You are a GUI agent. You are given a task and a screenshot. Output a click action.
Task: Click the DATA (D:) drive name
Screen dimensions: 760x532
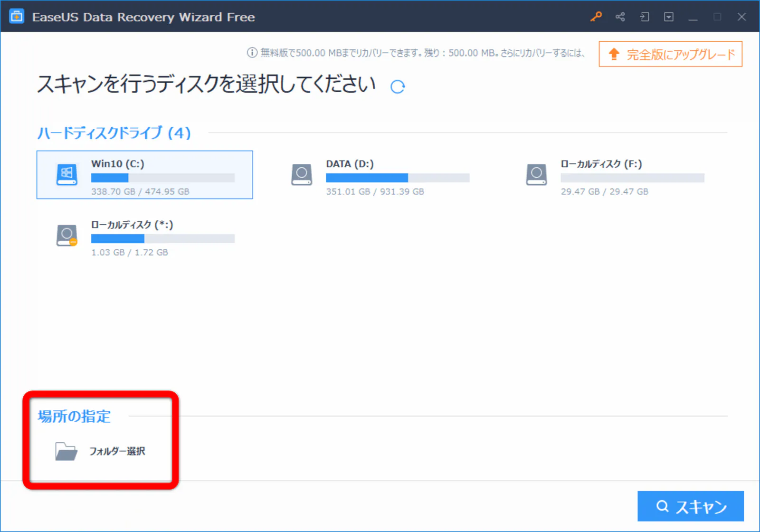[x=350, y=164]
